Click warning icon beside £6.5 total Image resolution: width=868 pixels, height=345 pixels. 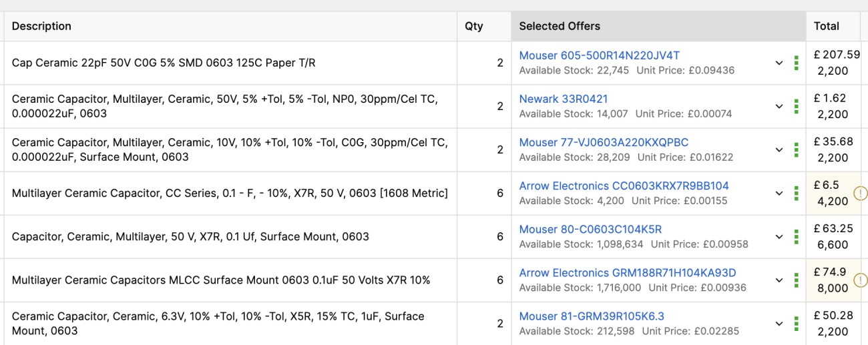[861, 194]
